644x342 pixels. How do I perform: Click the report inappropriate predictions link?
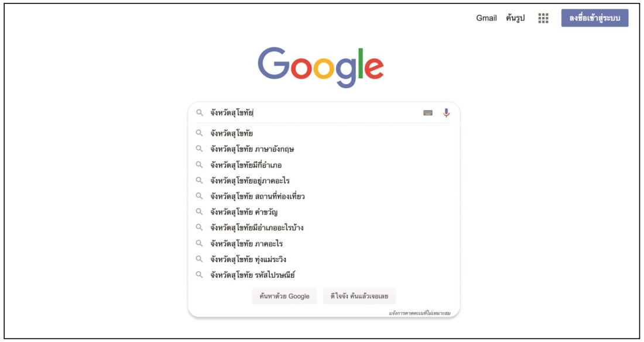[419, 313]
